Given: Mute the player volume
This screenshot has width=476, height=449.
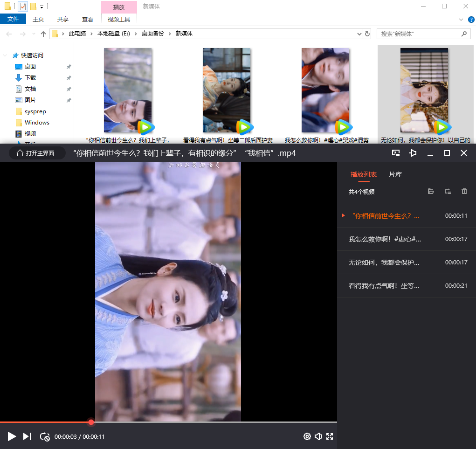Looking at the screenshot, I should pos(318,436).
